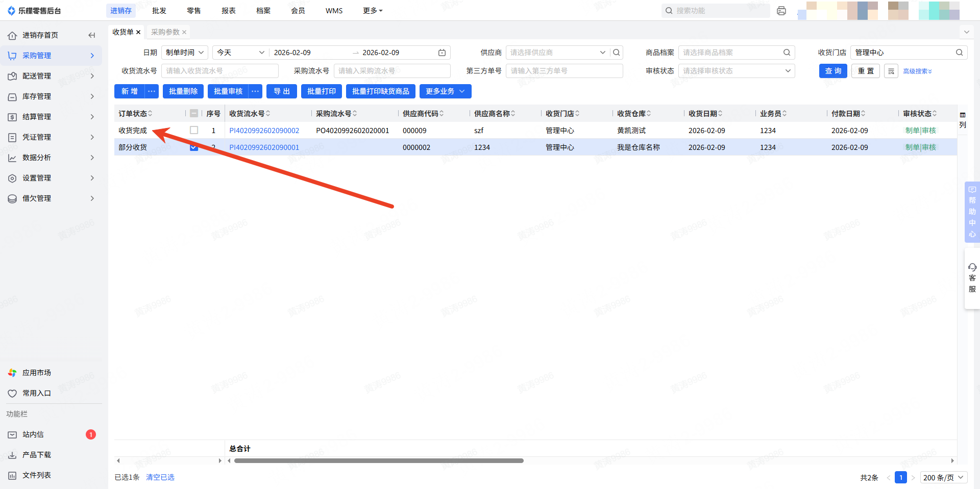Open the WMS top menu
The width and height of the screenshot is (980, 489).
334,11
